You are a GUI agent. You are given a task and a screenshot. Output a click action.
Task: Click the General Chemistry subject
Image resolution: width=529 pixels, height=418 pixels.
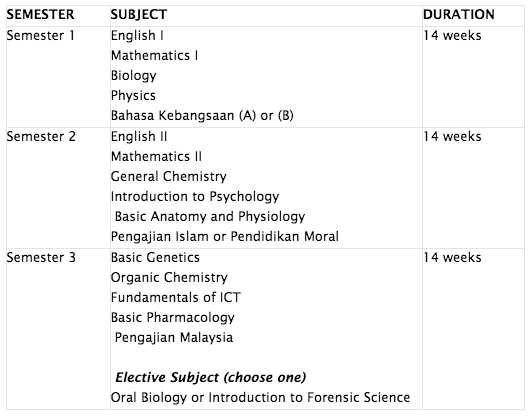[x=169, y=176]
